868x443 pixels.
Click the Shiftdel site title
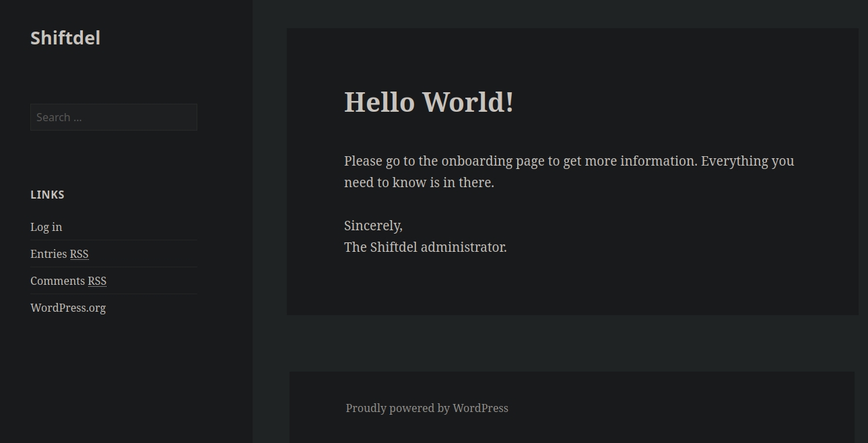[65, 38]
